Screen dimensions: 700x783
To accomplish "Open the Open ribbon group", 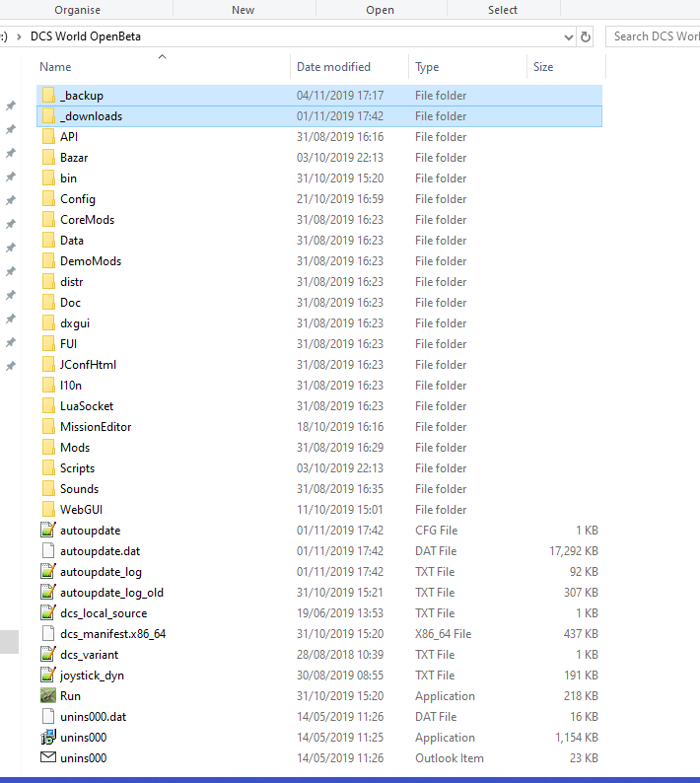I will (x=380, y=10).
